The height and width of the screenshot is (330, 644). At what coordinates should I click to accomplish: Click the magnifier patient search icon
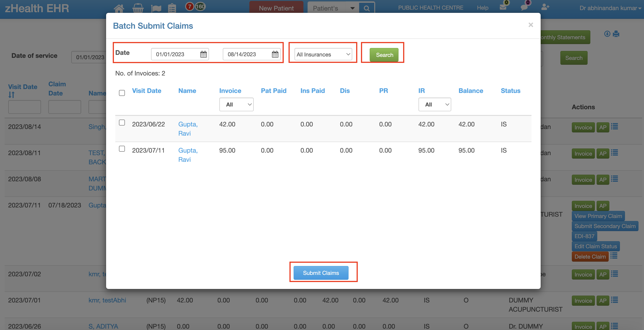(366, 8)
